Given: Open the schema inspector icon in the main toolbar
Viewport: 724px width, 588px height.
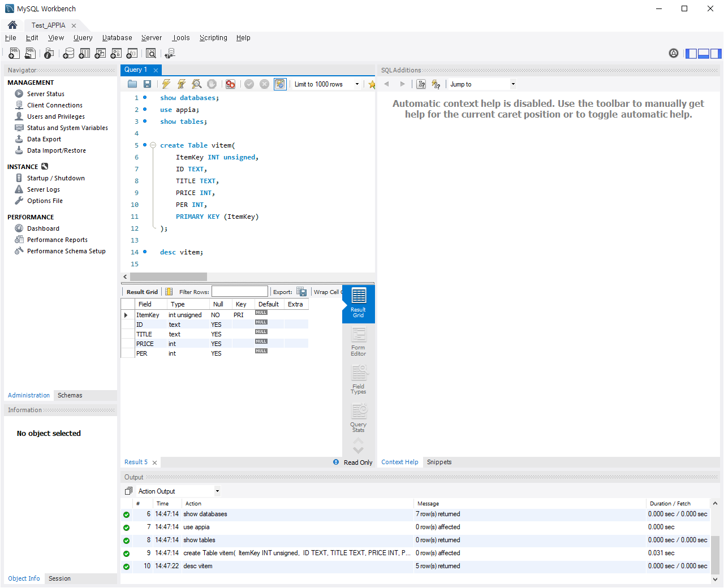Looking at the screenshot, I should [x=49, y=53].
